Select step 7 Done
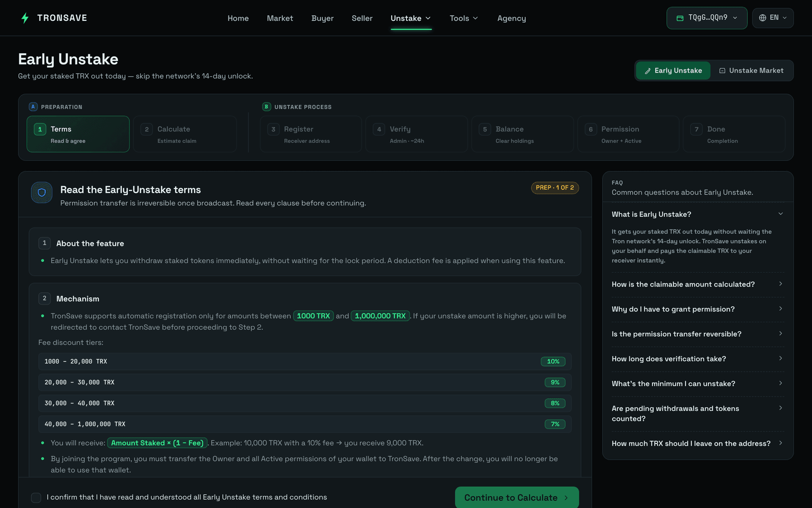Screen dimensions: 812x508 pos(734,134)
